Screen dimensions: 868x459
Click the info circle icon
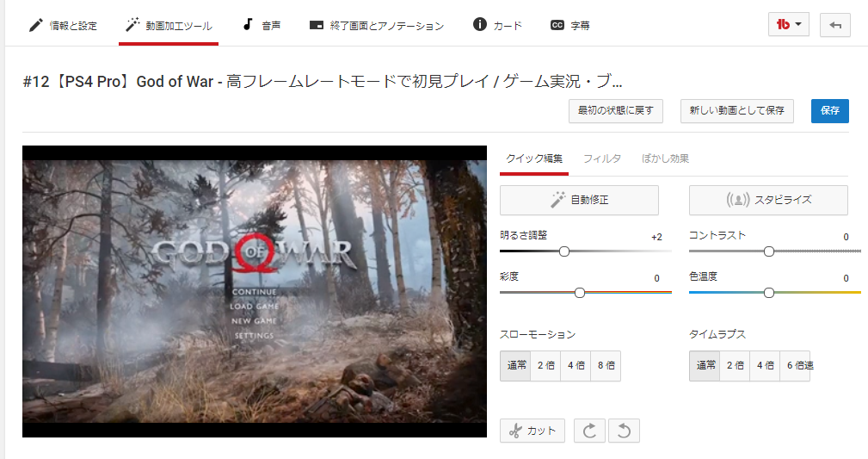480,24
